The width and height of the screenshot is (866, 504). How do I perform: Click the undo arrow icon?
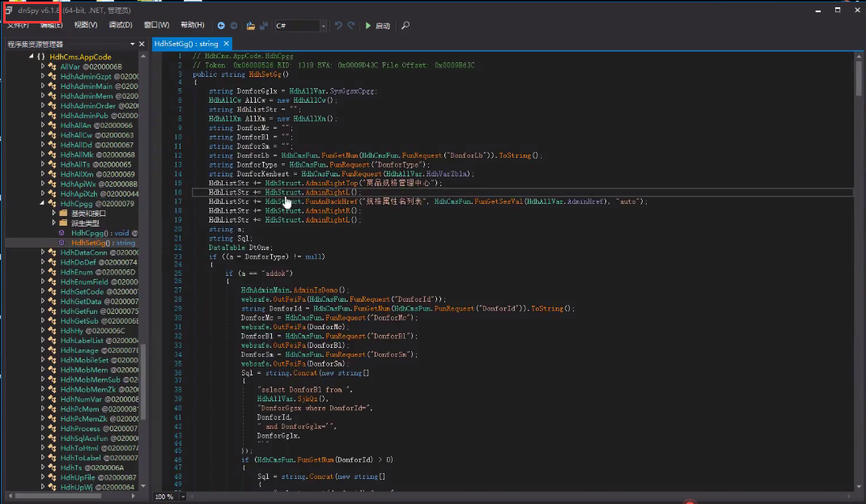(x=338, y=26)
